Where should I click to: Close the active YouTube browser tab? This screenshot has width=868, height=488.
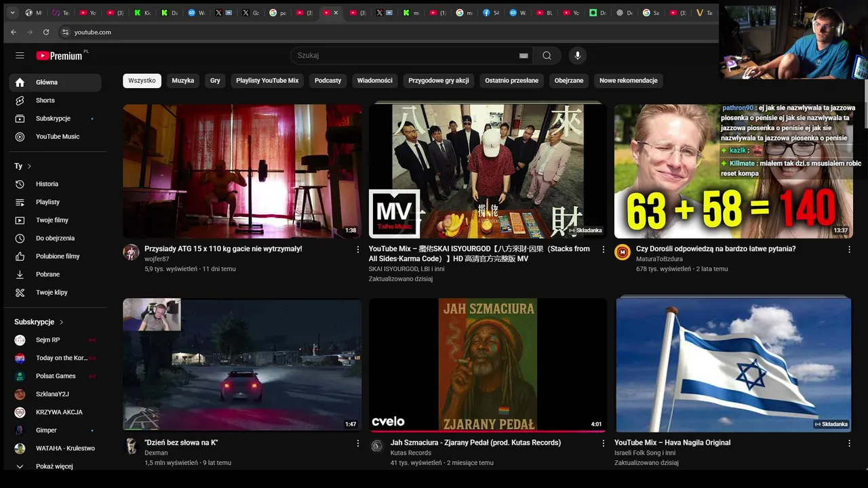[x=336, y=13]
